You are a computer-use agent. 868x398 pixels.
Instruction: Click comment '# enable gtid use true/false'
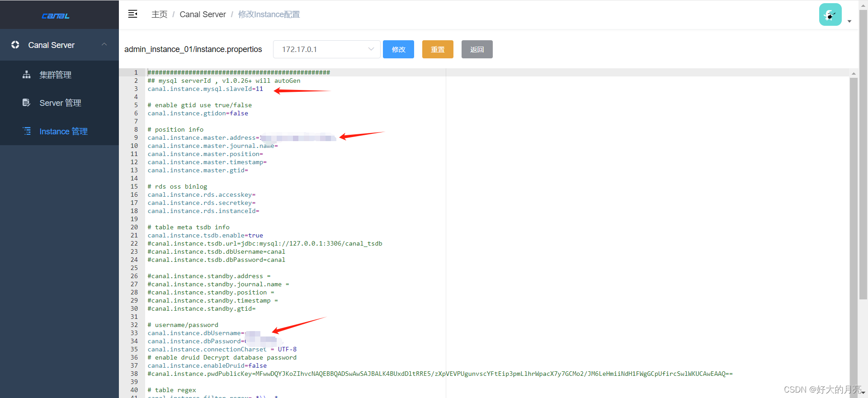tap(200, 105)
